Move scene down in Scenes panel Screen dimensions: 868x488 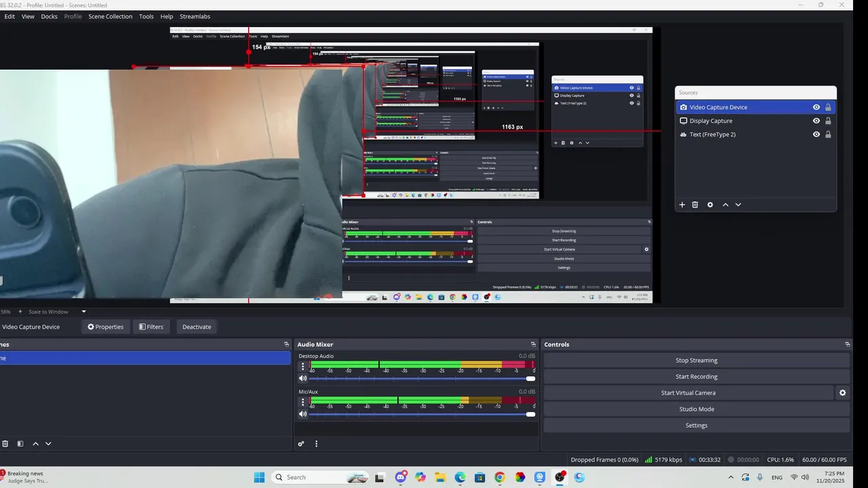coord(48,444)
